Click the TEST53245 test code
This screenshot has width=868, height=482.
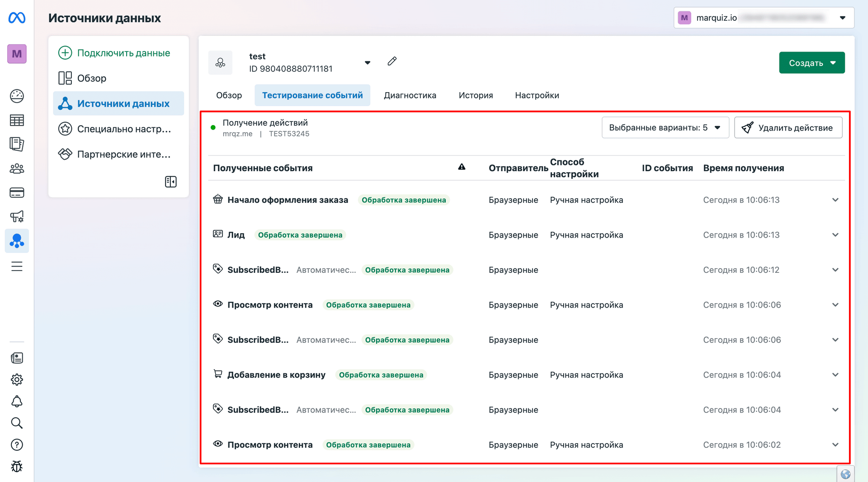289,134
